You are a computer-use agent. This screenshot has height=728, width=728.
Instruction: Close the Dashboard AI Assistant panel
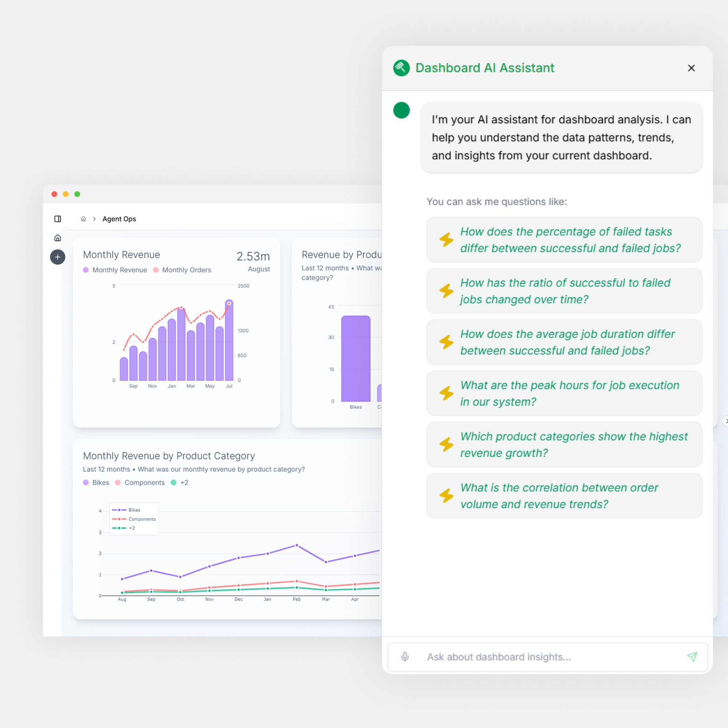pos(691,68)
